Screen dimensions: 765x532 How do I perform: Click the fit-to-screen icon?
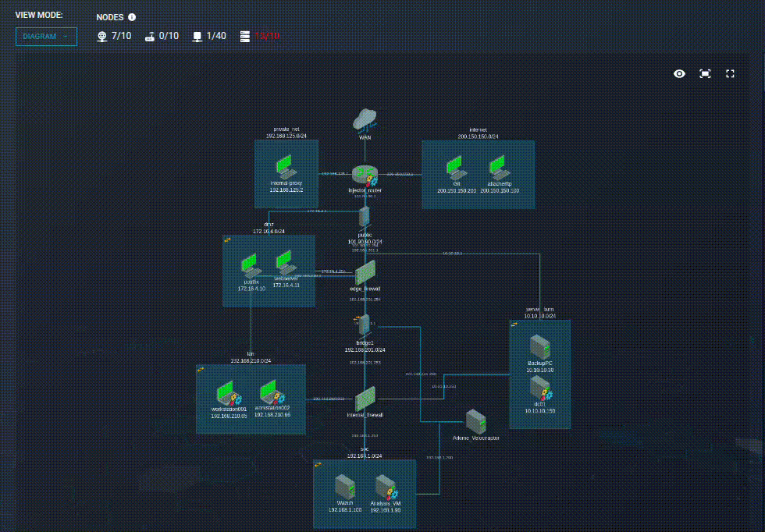(705, 73)
